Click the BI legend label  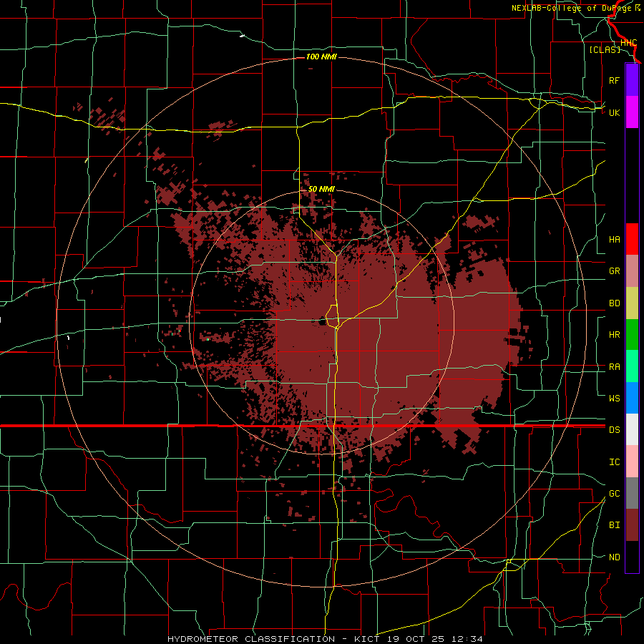tap(614, 525)
